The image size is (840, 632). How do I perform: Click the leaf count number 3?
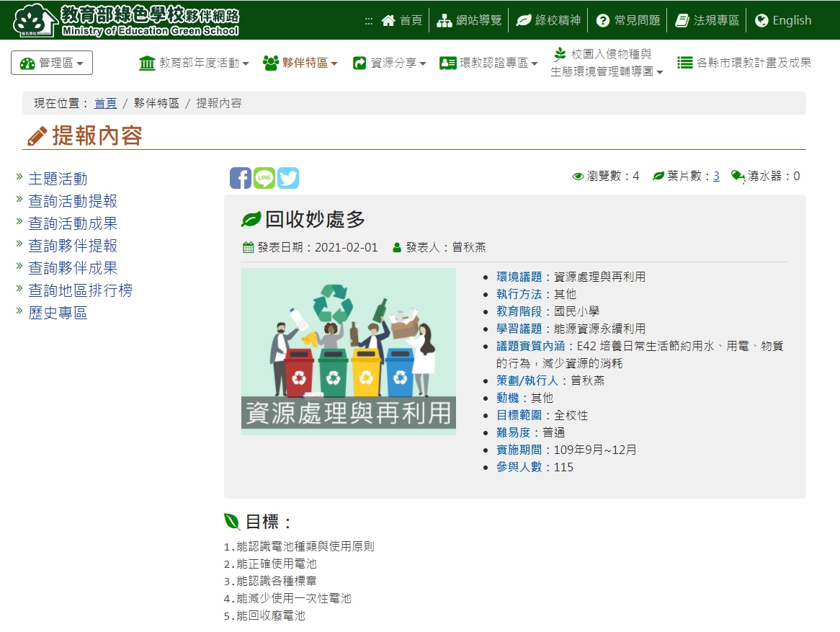(716, 176)
